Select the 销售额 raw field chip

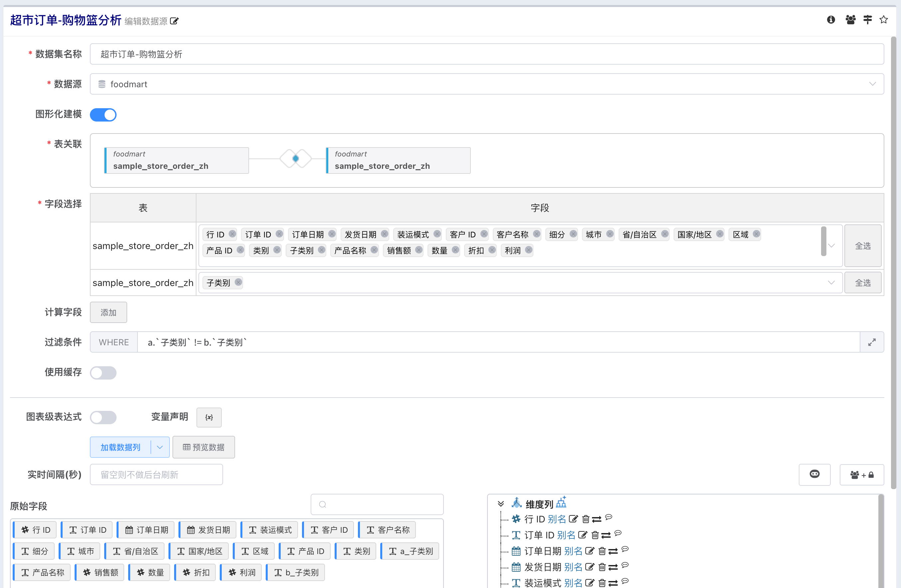tap(100, 572)
